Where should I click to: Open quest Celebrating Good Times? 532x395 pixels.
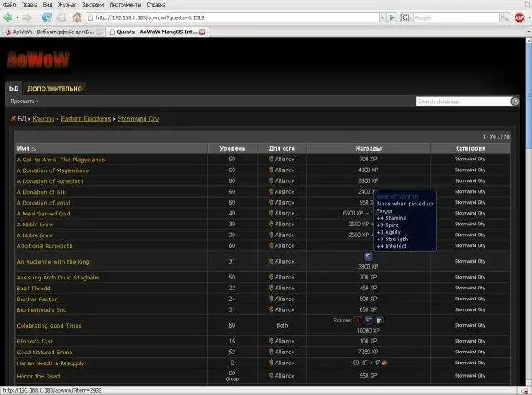pyautogui.click(x=49, y=325)
